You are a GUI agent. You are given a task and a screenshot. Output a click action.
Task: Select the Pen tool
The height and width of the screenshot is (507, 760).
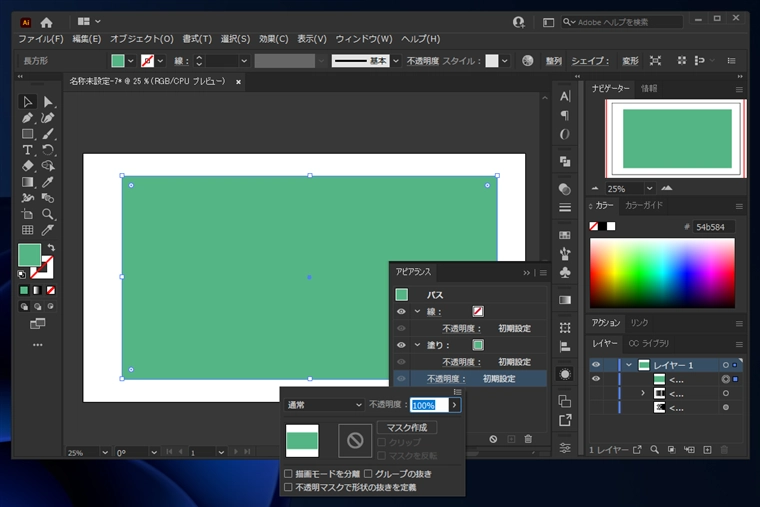pyautogui.click(x=27, y=118)
